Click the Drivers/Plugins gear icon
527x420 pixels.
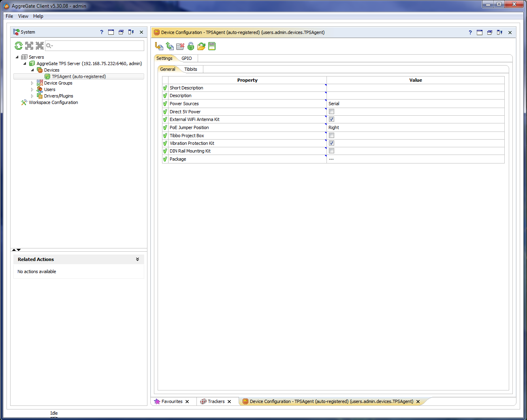40,96
